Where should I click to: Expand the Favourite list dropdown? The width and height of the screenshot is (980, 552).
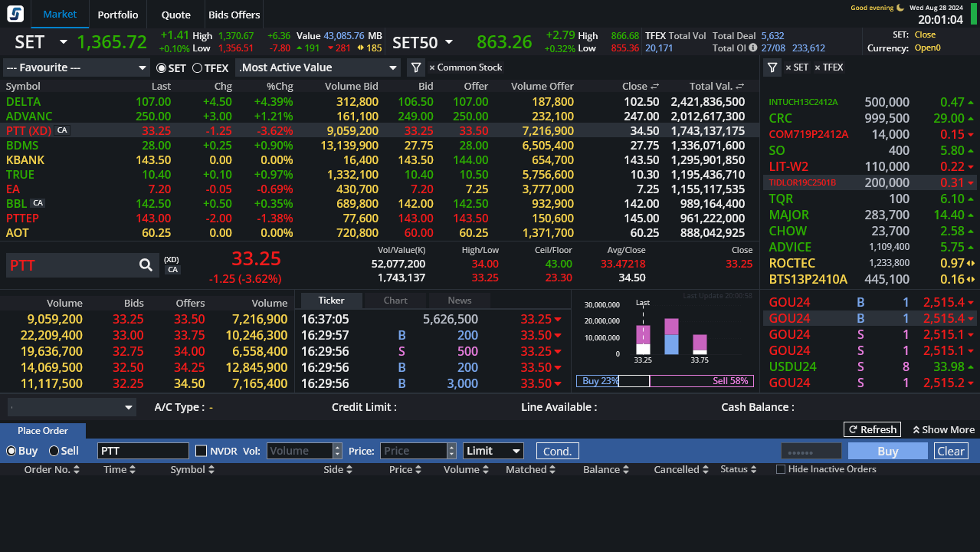(x=77, y=67)
